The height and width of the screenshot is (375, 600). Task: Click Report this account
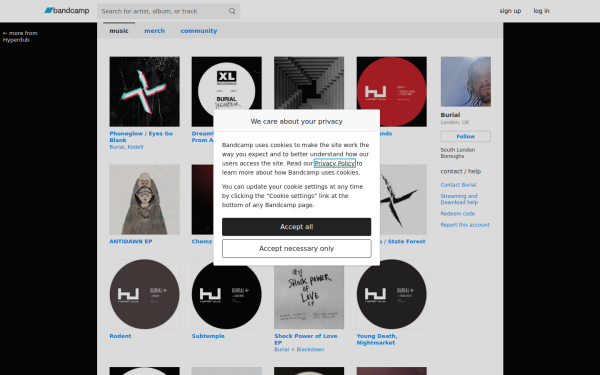465,225
